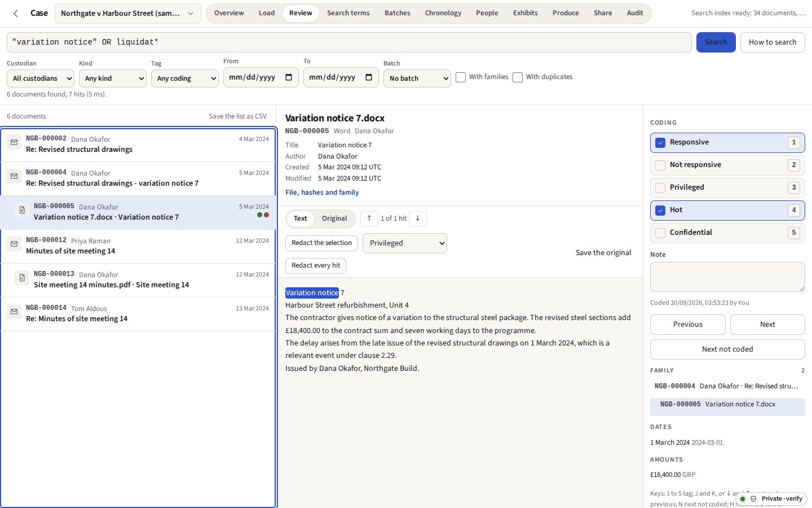Click the email icon for NGB-000014
The height and width of the screenshot is (508, 812).
pos(14,312)
